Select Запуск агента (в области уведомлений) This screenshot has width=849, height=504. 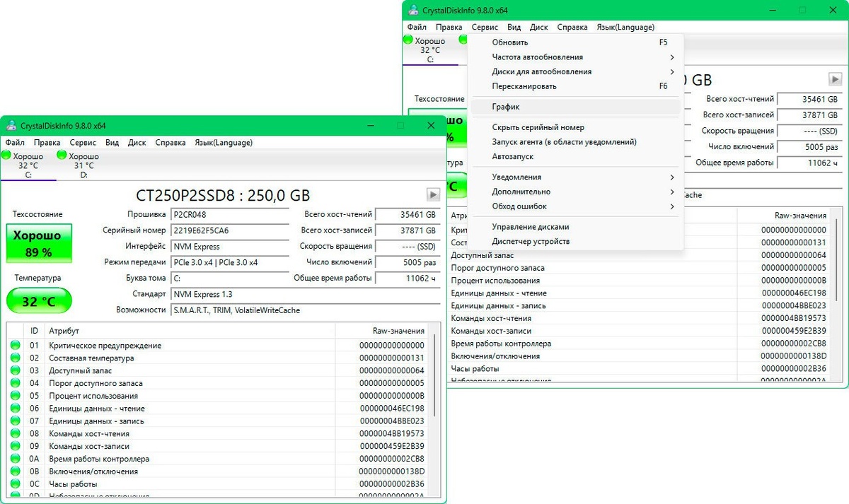click(575, 141)
